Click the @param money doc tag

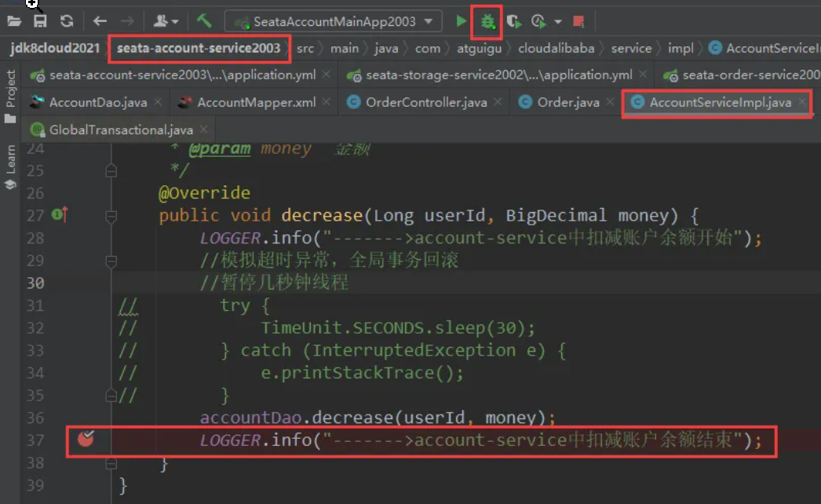pyautogui.click(x=250, y=149)
